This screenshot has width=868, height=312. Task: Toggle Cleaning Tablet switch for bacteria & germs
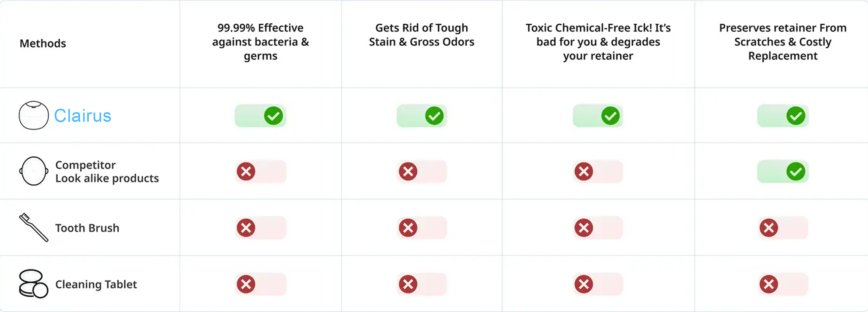[260, 284]
